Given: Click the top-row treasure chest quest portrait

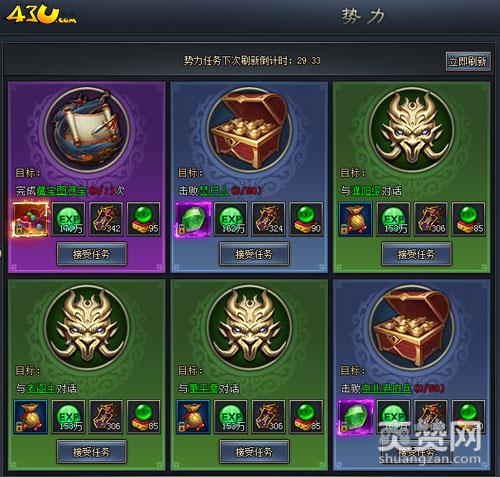Looking at the screenshot, I should click(249, 130).
